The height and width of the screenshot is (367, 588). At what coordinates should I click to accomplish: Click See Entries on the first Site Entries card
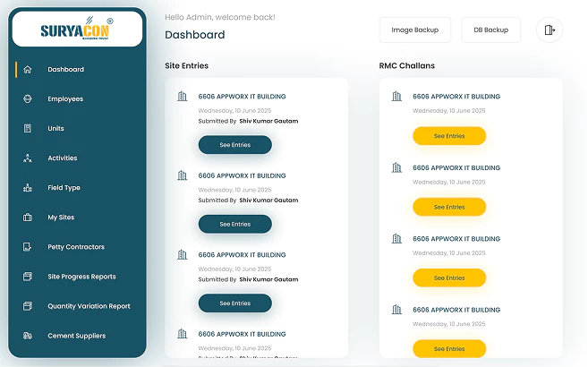click(235, 145)
